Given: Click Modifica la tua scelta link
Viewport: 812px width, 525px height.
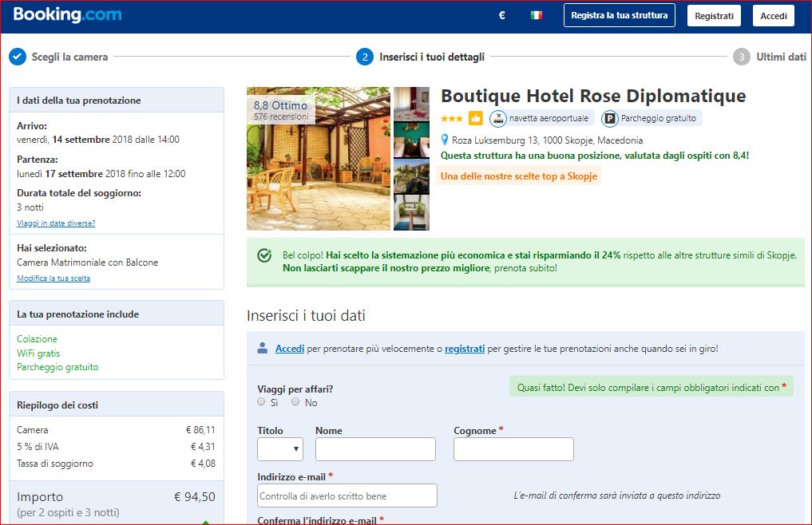Looking at the screenshot, I should click(53, 278).
